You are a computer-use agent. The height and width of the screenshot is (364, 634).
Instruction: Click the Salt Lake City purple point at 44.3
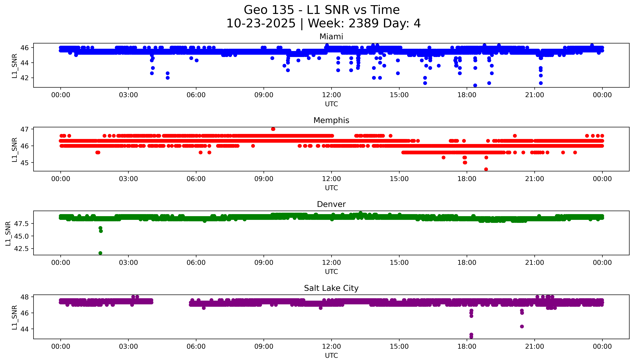click(522, 327)
